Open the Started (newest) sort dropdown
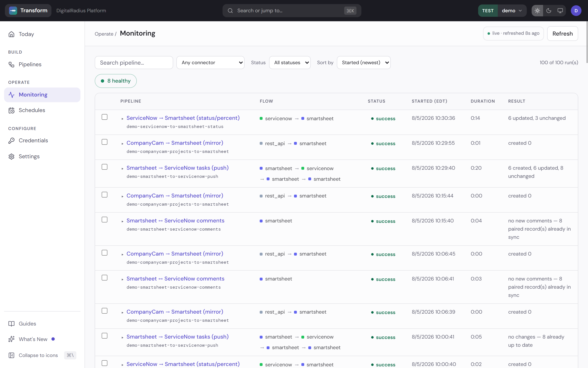Viewport: 588px width, 368px height. click(363, 63)
